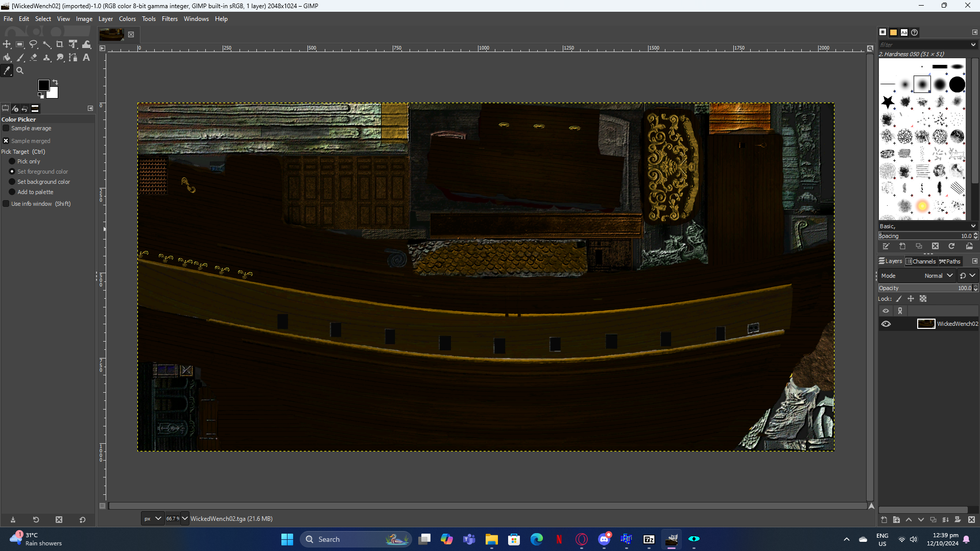Open the Colors menu
Image resolution: width=980 pixels, height=551 pixels.
pos(127,19)
